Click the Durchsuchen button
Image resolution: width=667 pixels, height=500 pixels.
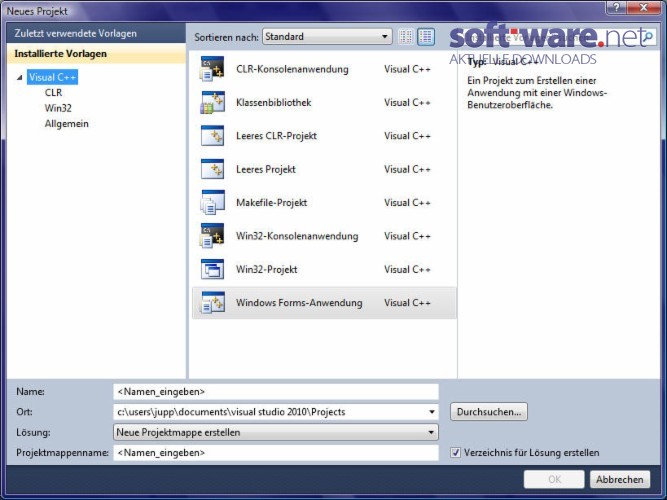tap(489, 412)
